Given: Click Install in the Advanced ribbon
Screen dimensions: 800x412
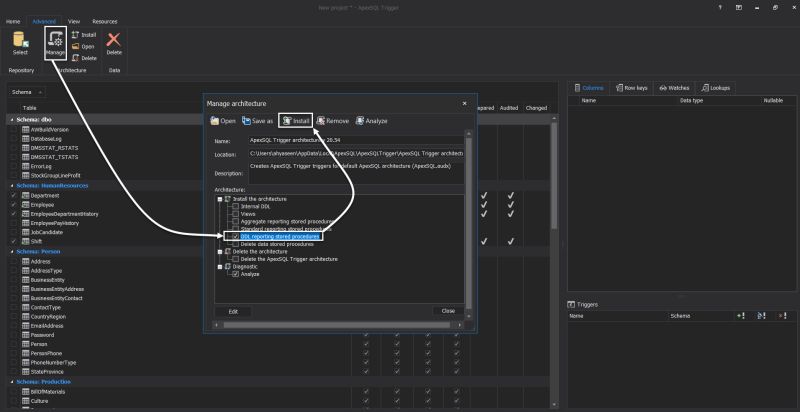Looking at the screenshot, I should pos(84,35).
